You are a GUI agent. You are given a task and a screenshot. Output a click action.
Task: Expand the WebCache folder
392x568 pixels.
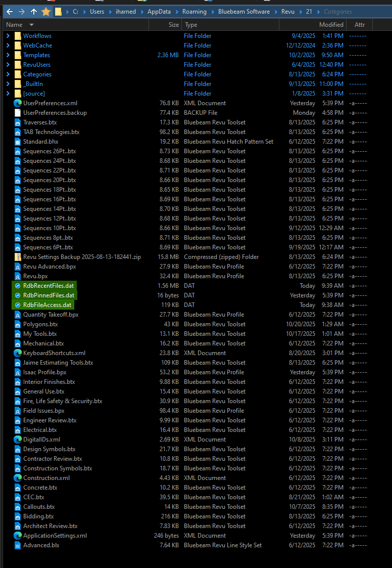point(8,46)
